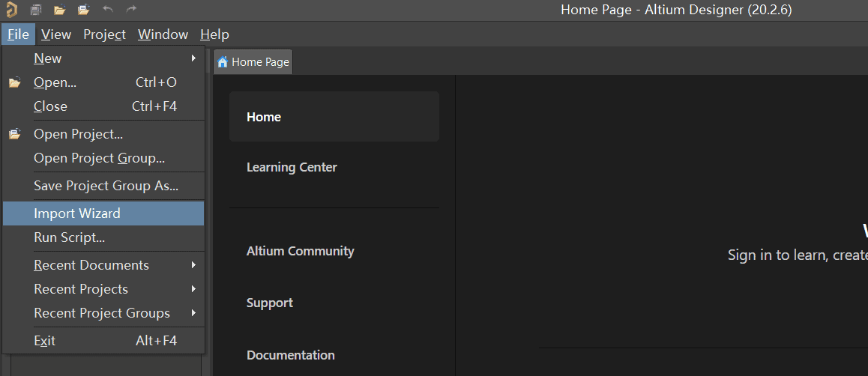The height and width of the screenshot is (376, 868).
Task: Click the folder icon beside Open...
Action: tap(15, 82)
